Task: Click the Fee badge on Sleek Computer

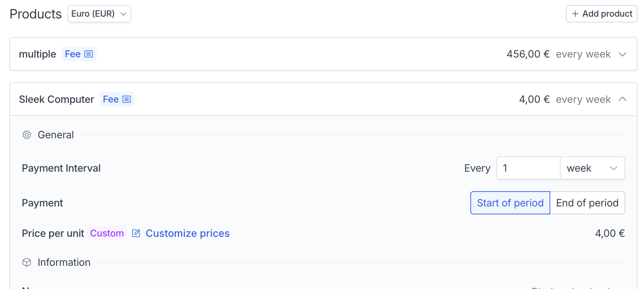Action: (x=117, y=99)
